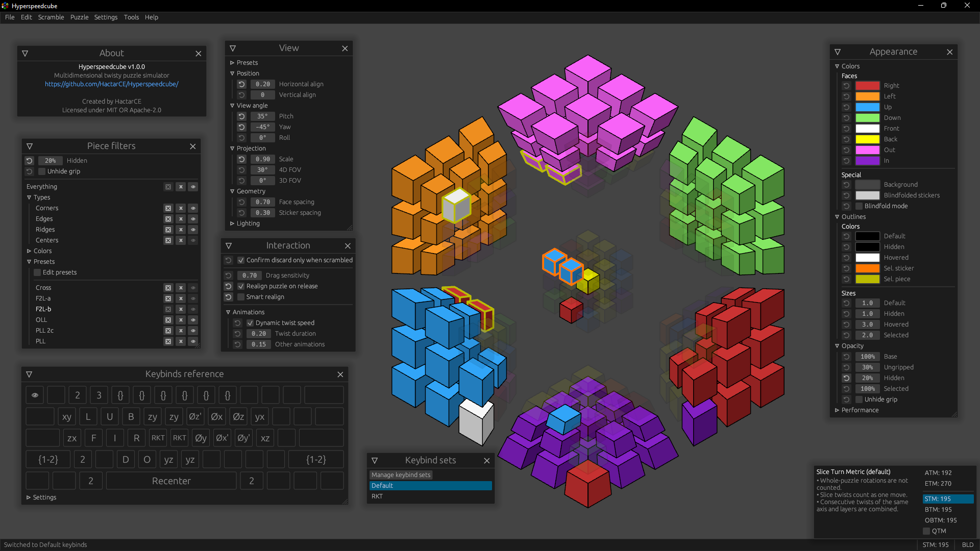Select the Right face color swatch
This screenshot has width=980, height=551.
point(868,85)
